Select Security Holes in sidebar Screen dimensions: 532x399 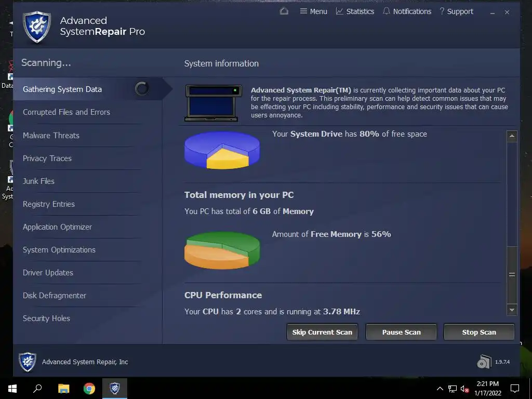click(46, 318)
